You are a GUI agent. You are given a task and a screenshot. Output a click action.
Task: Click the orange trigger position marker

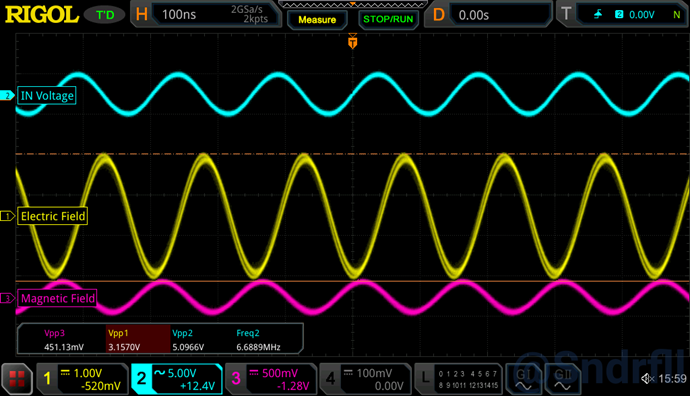tap(352, 42)
